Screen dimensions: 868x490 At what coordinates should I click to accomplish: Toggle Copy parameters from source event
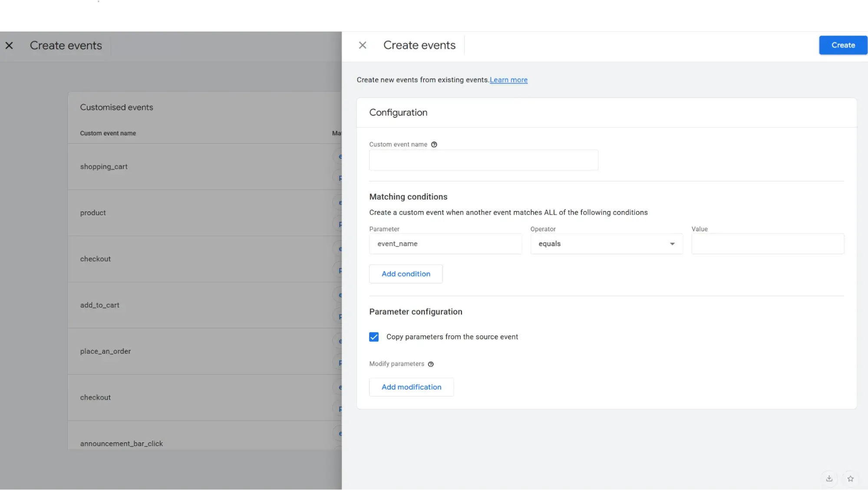pyautogui.click(x=374, y=336)
